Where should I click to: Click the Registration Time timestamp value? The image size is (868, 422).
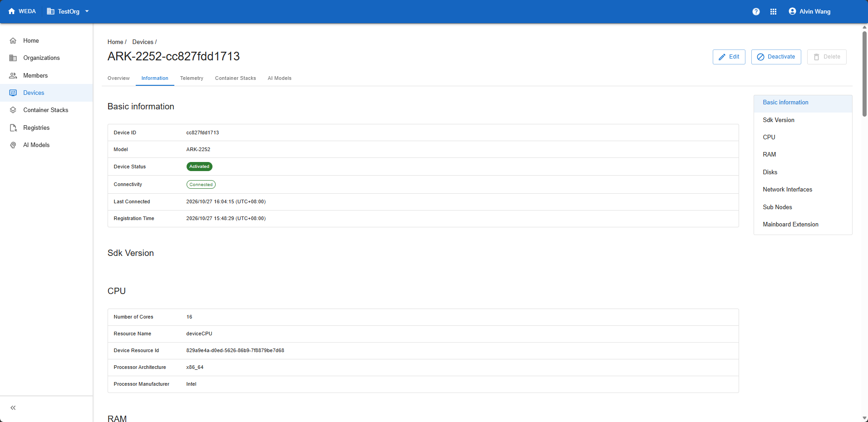226,219
